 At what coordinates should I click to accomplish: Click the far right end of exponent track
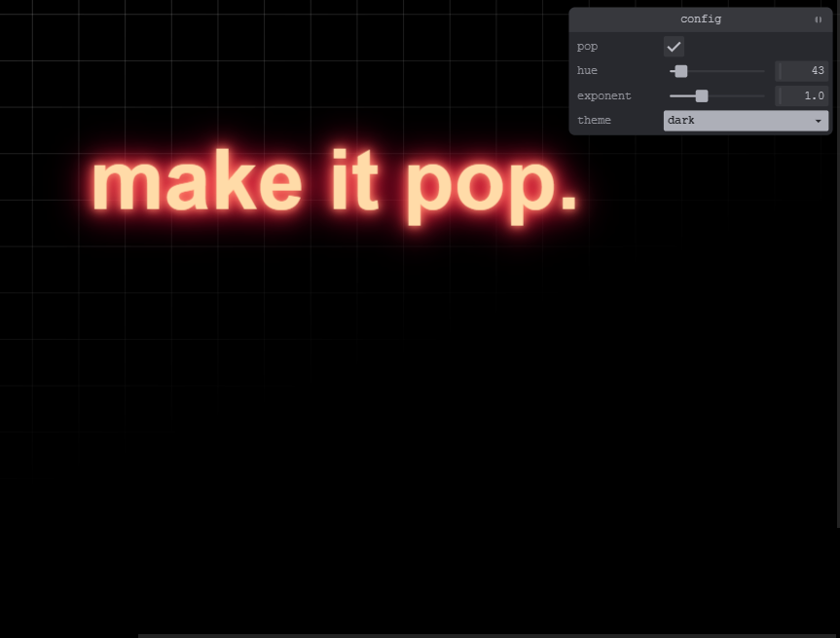763,96
